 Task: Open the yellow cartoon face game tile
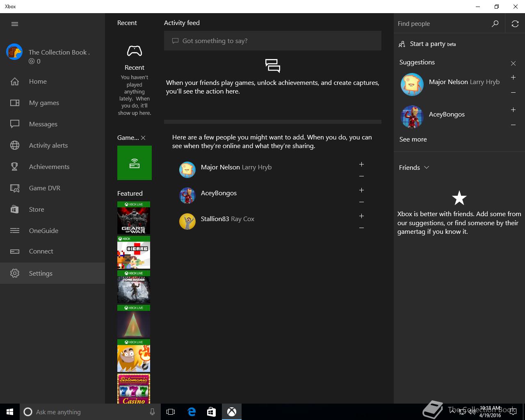coord(134,356)
